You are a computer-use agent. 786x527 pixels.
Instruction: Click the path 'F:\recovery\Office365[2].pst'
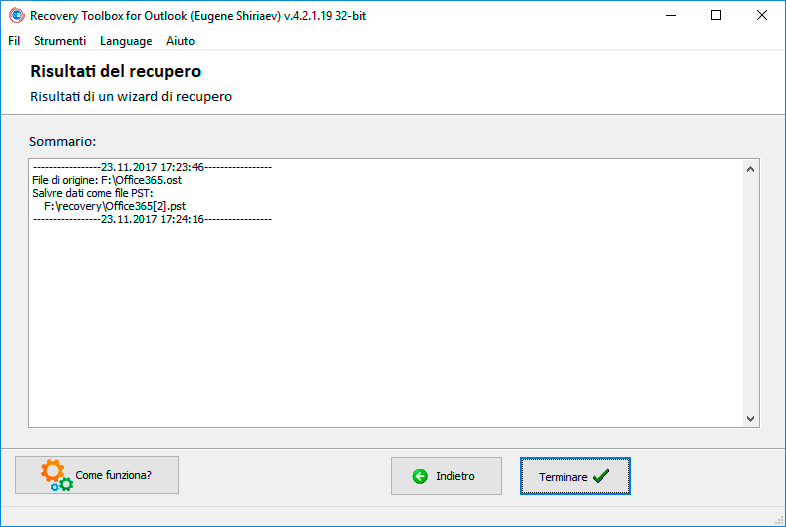point(115,206)
